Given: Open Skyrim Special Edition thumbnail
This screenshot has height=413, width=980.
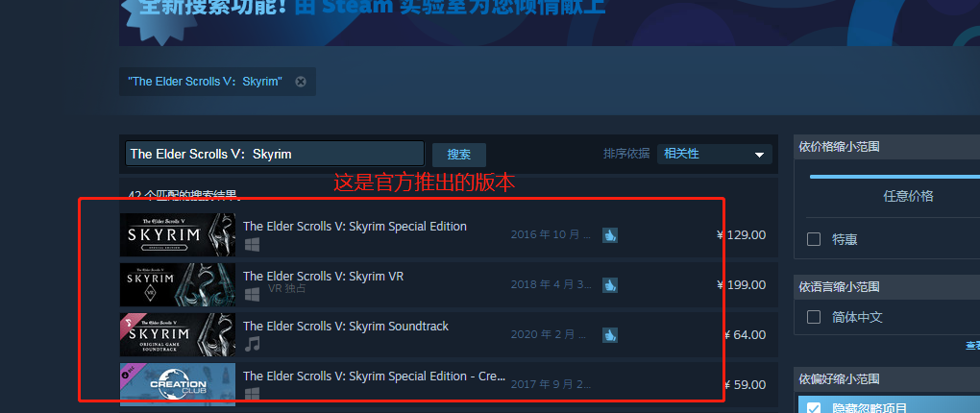Looking at the screenshot, I should 178,235.
